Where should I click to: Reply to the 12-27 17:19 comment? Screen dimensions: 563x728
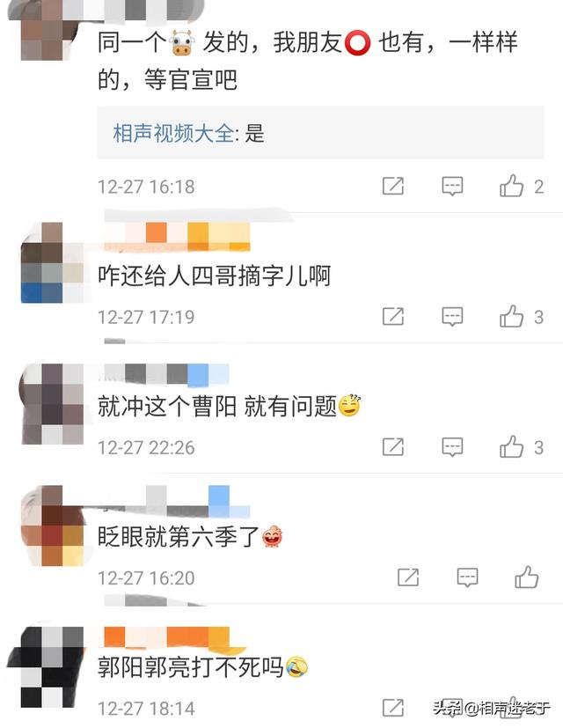tap(452, 317)
